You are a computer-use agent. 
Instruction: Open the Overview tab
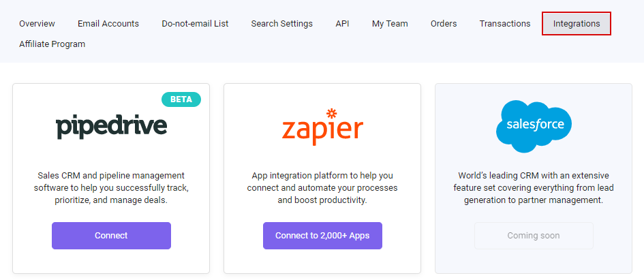point(37,23)
